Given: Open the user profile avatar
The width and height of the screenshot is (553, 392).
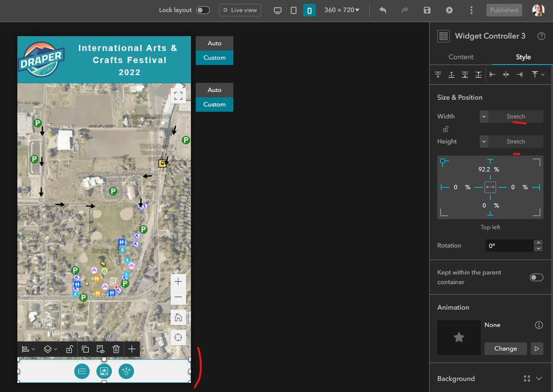Looking at the screenshot, I should [x=538, y=10].
